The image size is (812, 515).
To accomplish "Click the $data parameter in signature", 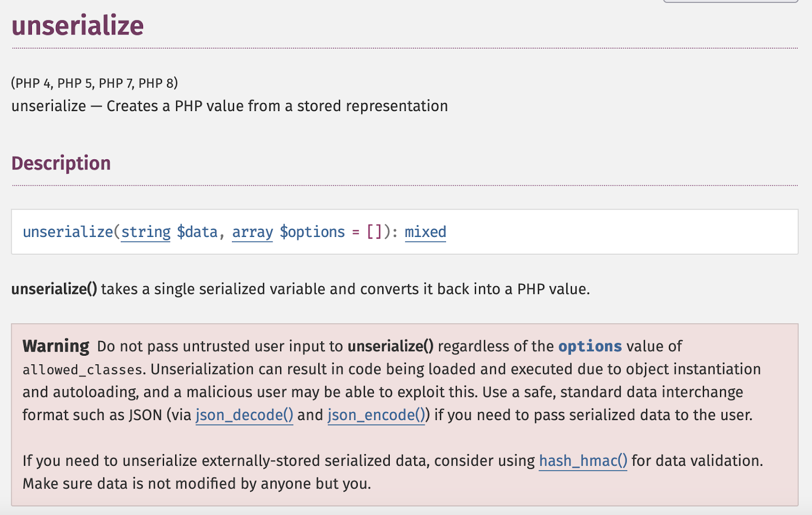I will click(197, 232).
